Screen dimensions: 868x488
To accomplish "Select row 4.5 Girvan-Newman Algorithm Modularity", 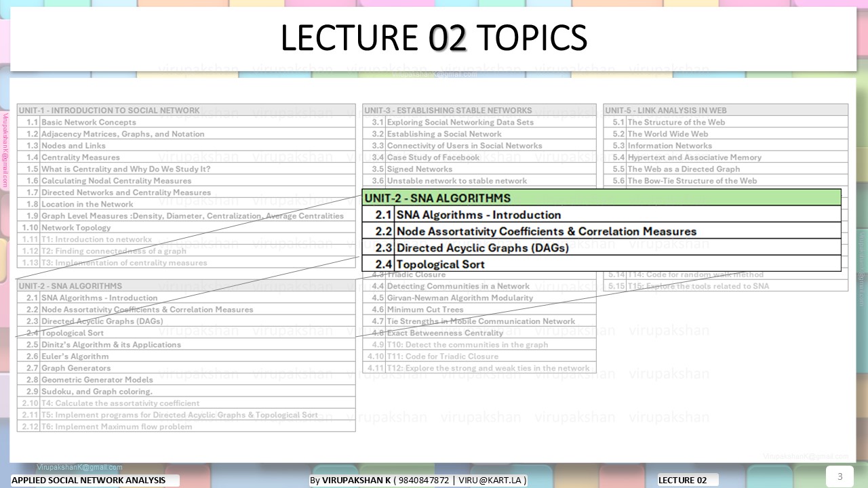I will coord(479,298).
